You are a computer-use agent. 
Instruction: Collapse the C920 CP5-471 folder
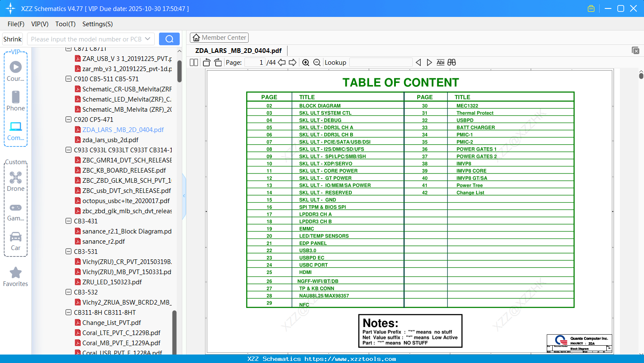69,120
